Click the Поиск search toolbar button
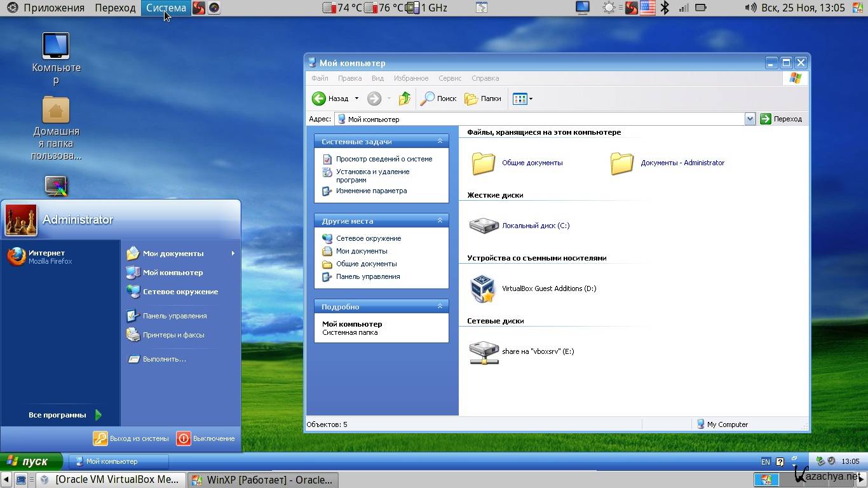Image resolution: width=868 pixels, height=488 pixels. point(439,98)
